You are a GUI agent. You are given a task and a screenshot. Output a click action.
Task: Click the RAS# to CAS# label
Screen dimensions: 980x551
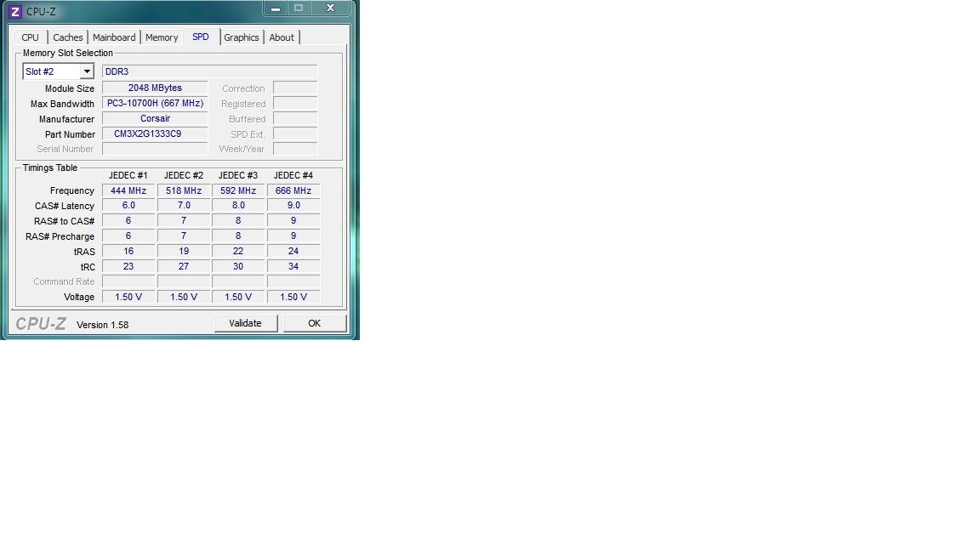coord(65,221)
